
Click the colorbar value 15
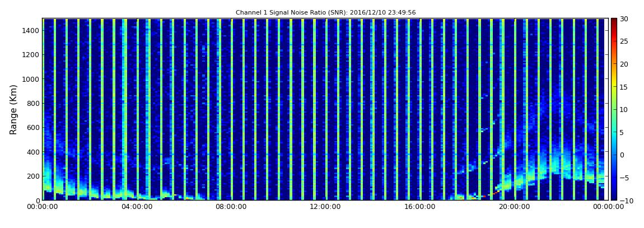[624, 87]
